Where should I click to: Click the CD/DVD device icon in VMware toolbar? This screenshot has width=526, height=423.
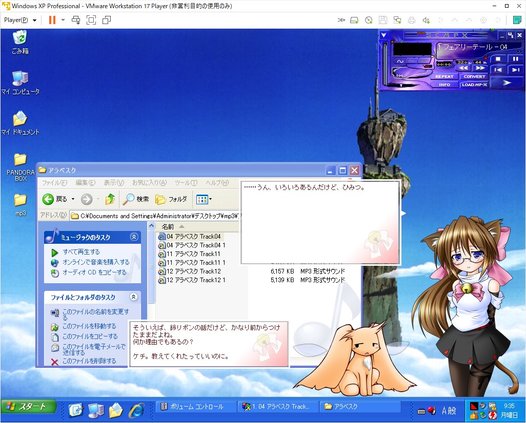368,20
